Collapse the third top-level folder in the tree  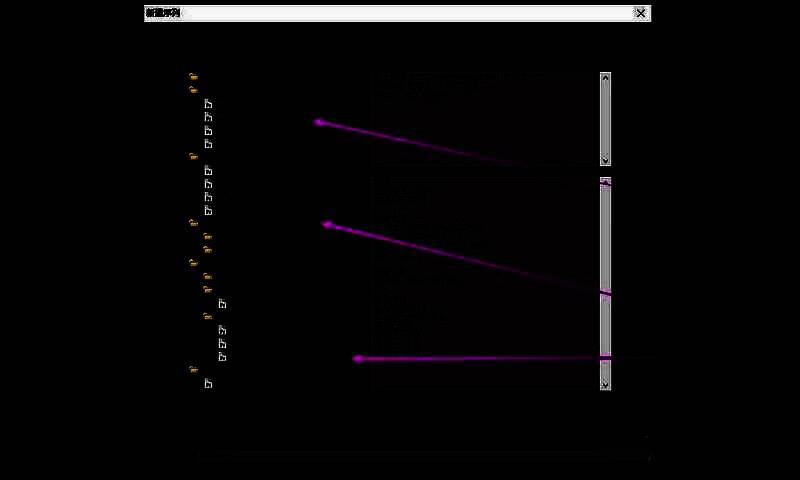click(x=193, y=157)
